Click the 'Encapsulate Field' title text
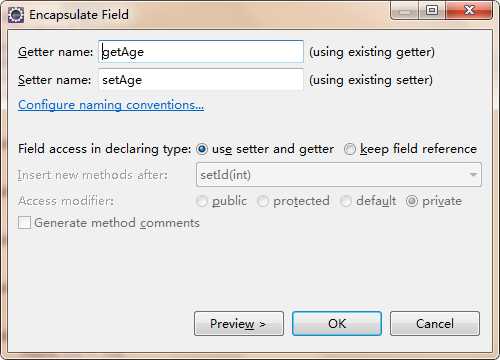The height and width of the screenshot is (360, 500). [79, 15]
